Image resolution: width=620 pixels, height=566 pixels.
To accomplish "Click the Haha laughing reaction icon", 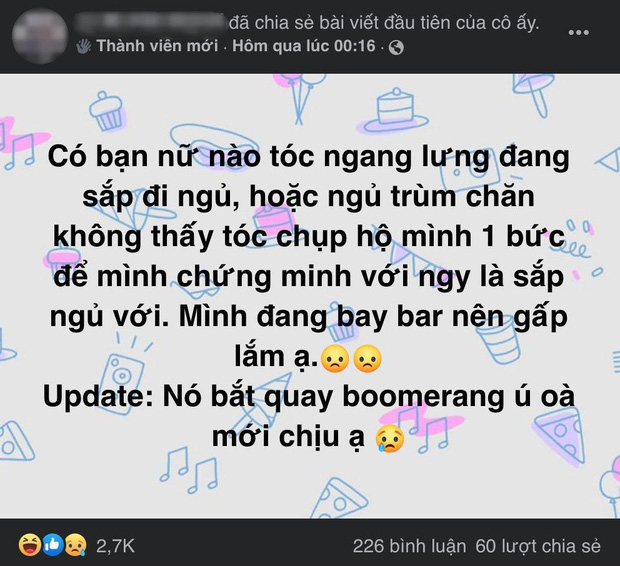I will pyautogui.click(x=30, y=545).
